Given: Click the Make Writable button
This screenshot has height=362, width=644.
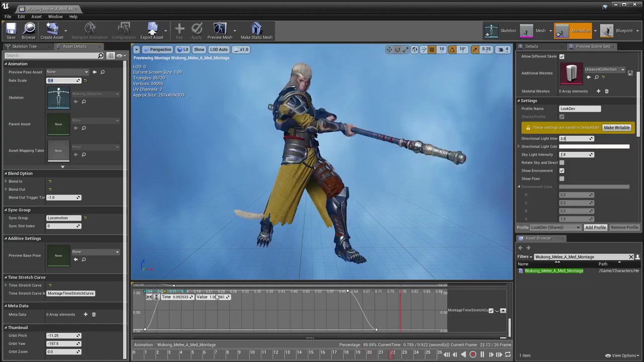Looking at the screenshot, I should pos(616,128).
